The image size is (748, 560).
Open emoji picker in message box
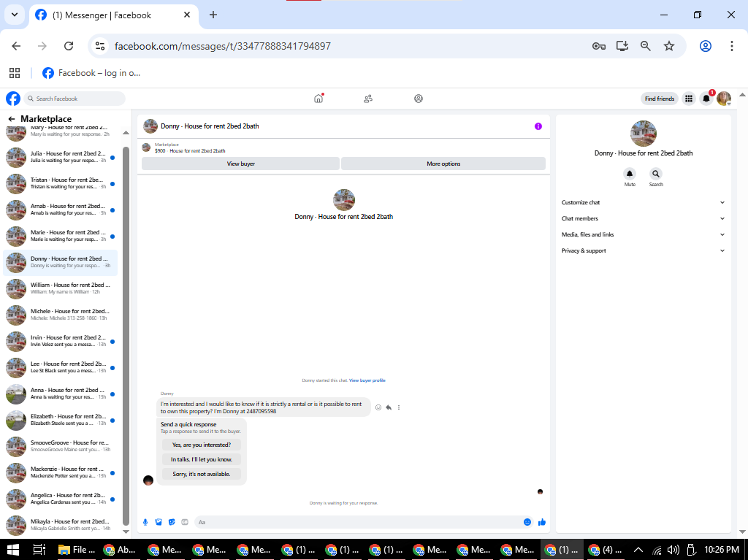[x=527, y=522]
